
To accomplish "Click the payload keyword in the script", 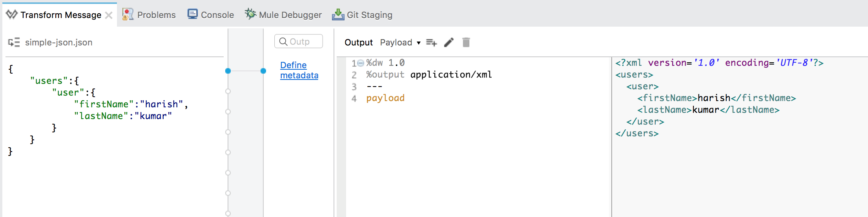I will 385,98.
